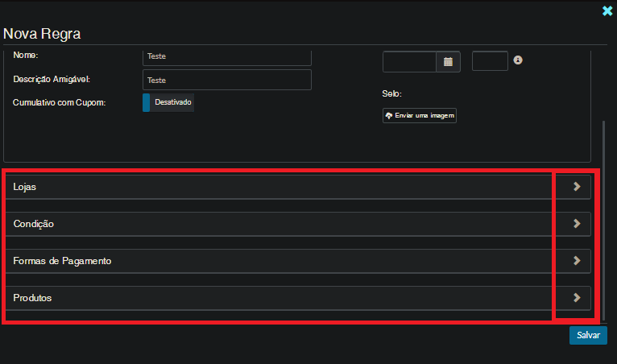Click the Selo label
The height and width of the screenshot is (364, 617).
(x=392, y=93)
